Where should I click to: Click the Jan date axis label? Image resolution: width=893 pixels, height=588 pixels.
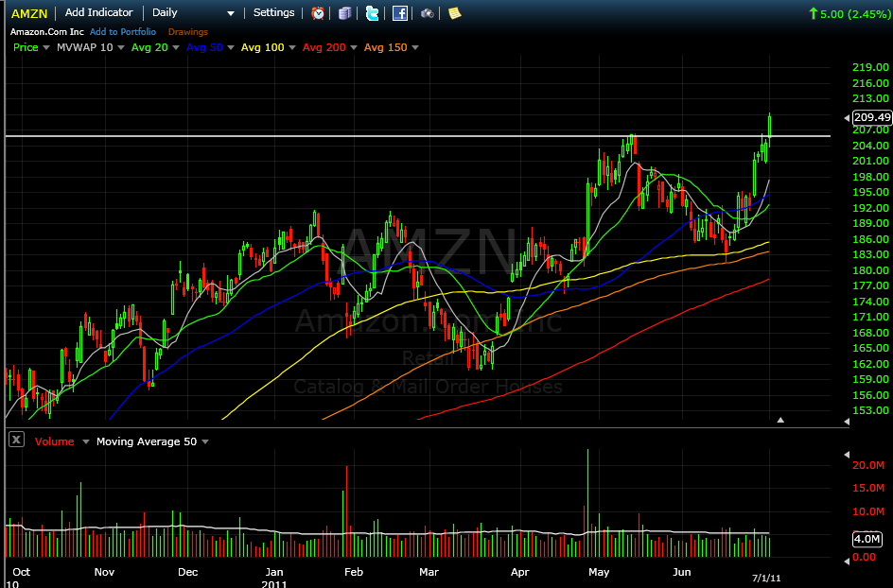point(274,572)
